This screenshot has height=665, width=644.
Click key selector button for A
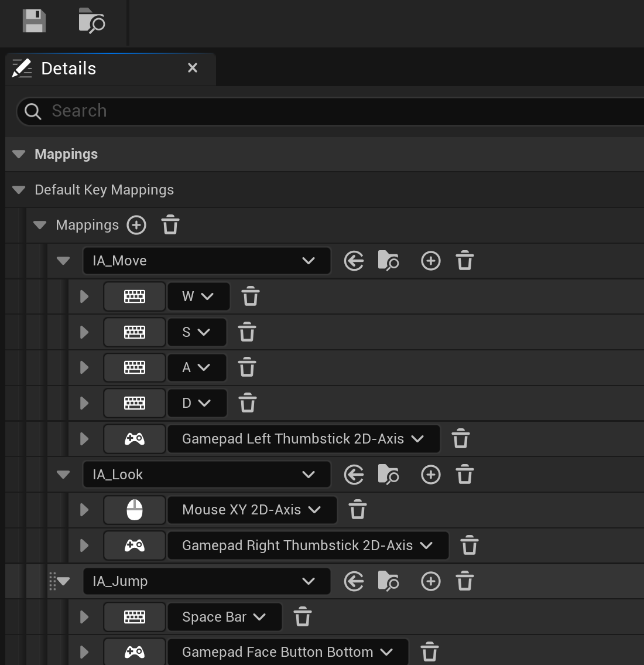[x=135, y=367]
